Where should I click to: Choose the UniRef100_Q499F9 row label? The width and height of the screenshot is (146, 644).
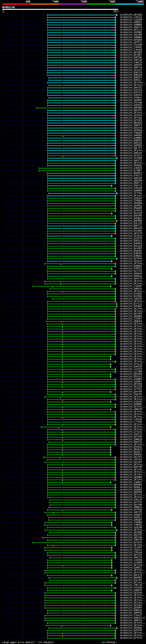click(131, 607)
